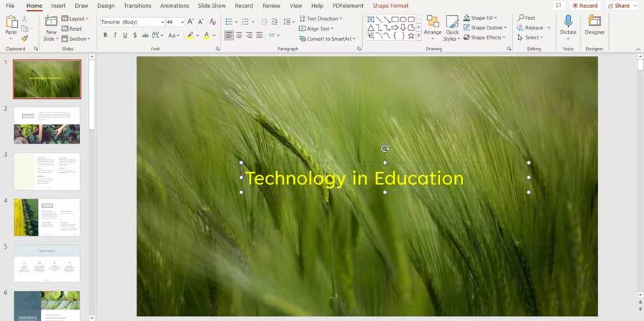Viewport: 644px width, 321px height.
Task: Open the Section dropdown
Action: pos(76,39)
